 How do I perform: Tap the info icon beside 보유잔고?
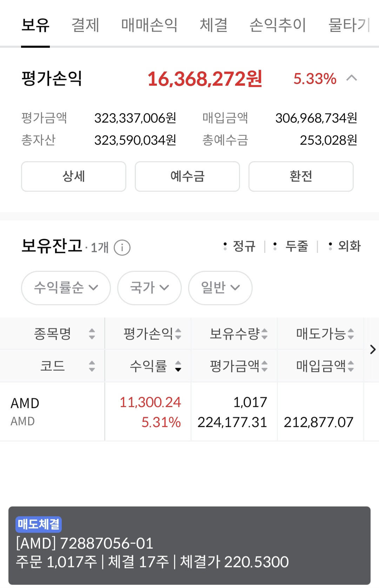[122, 248]
